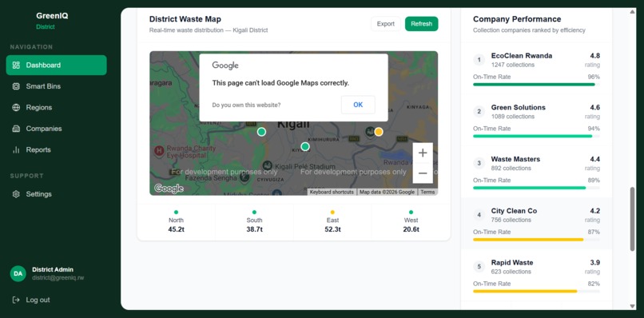Click 'Do you own this website?' link
The image size is (644, 318).
[246, 105]
